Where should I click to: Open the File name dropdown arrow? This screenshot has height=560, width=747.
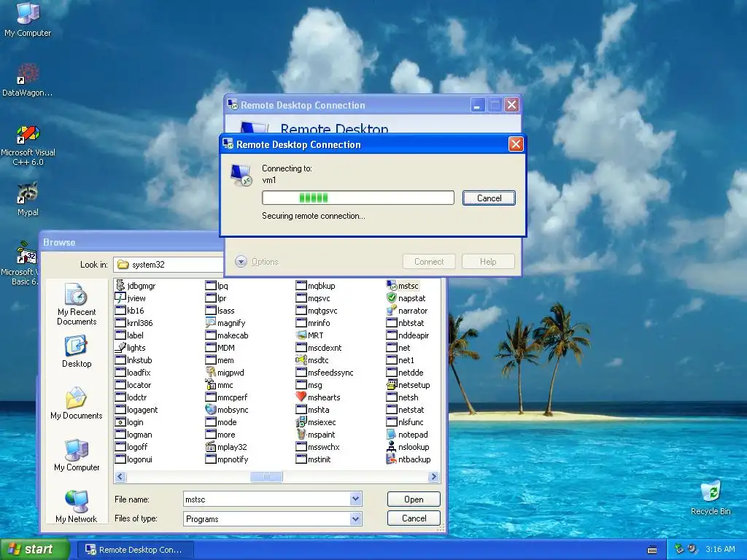[355, 499]
